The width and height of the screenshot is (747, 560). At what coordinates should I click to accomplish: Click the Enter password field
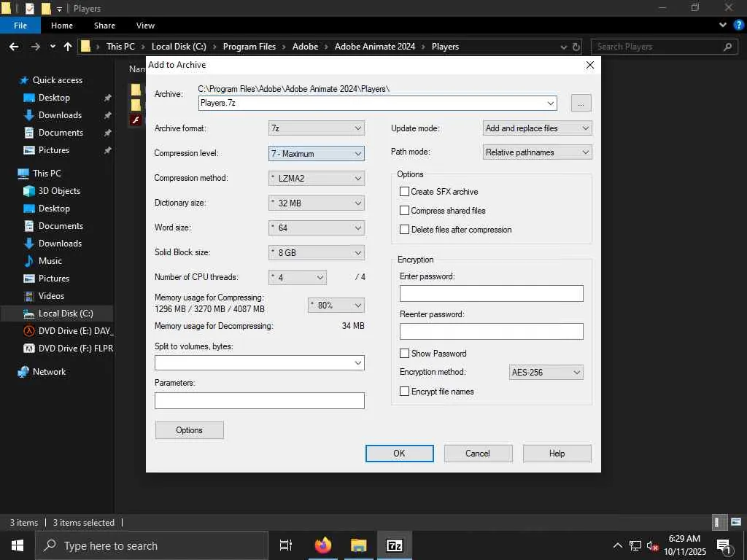(x=491, y=293)
